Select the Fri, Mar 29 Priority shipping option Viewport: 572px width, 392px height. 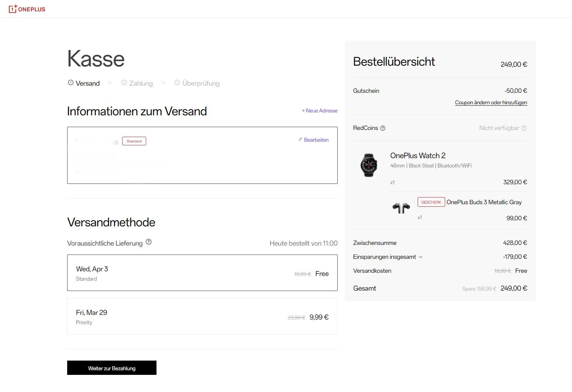click(202, 316)
